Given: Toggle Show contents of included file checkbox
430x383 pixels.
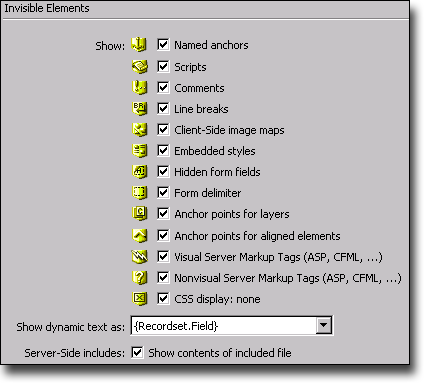Looking at the screenshot, I should (x=137, y=352).
